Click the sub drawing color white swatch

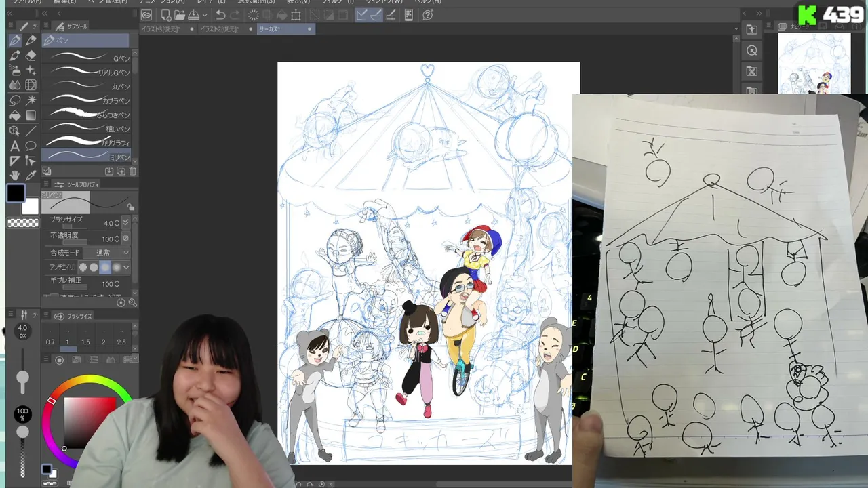tap(31, 206)
